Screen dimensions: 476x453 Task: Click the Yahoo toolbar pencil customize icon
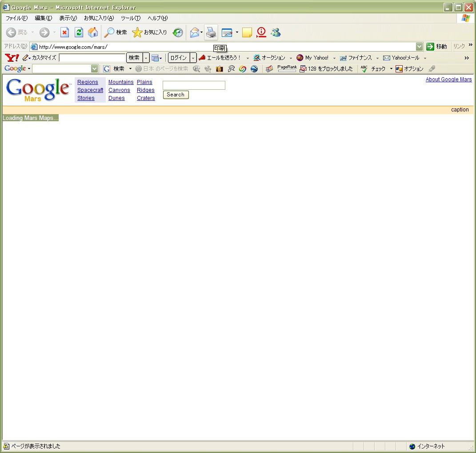25,58
